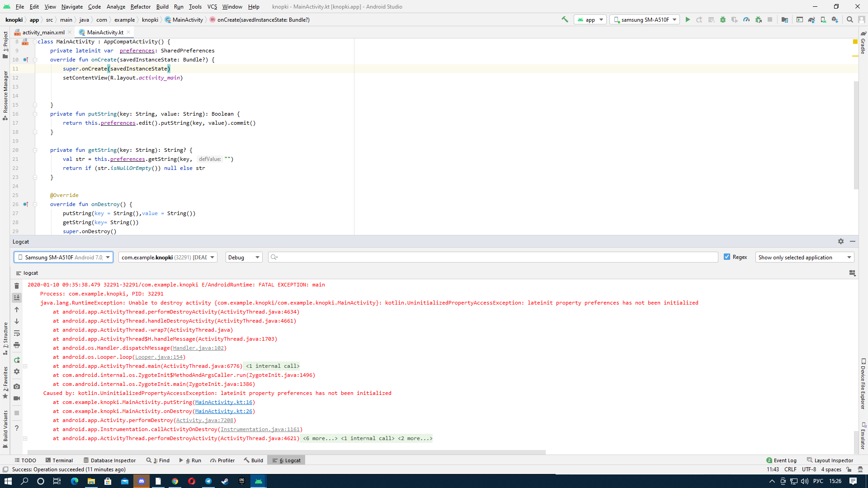The image size is (868, 488).
Task: Click the Make Project hammer icon
Action: pyautogui.click(x=565, y=19)
